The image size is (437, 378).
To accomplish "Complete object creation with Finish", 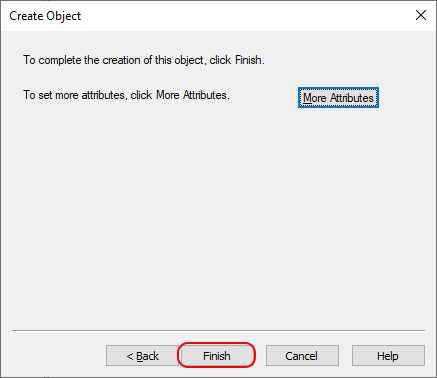I will coord(217,356).
